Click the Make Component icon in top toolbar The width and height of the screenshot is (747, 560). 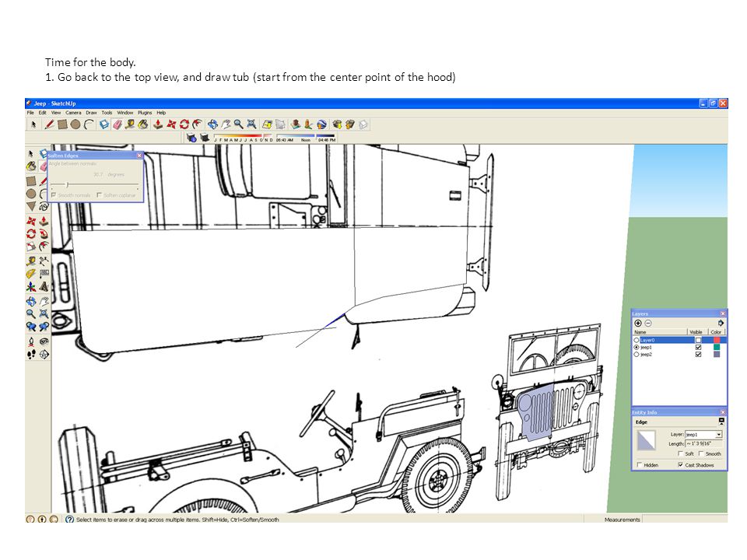pos(103,124)
